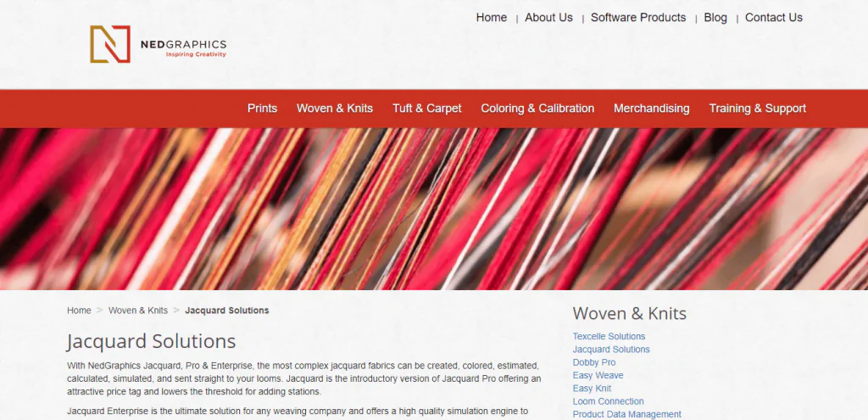The height and width of the screenshot is (420, 868).
Task: Go to Merchandising section
Action: pyautogui.click(x=652, y=109)
